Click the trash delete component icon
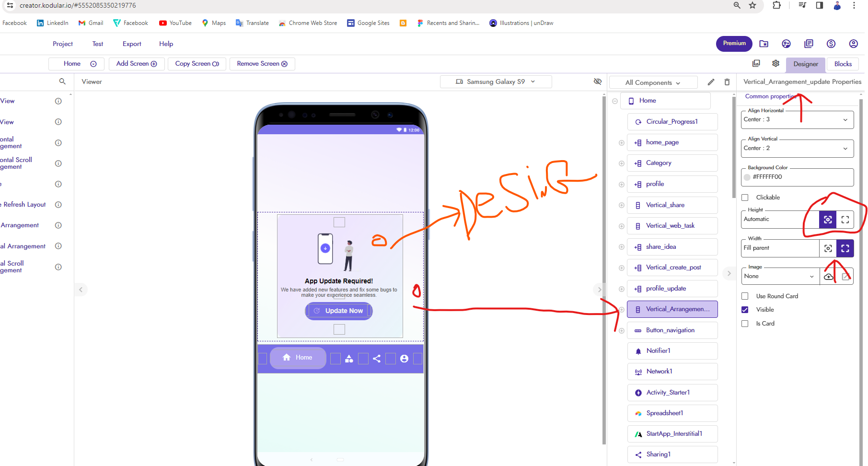The width and height of the screenshot is (868, 466). click(x=727, y=82)
